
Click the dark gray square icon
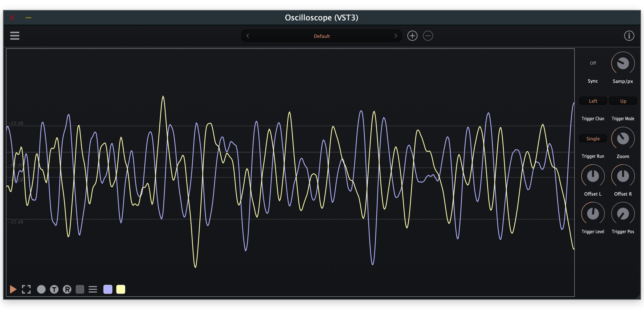[80, 289]
